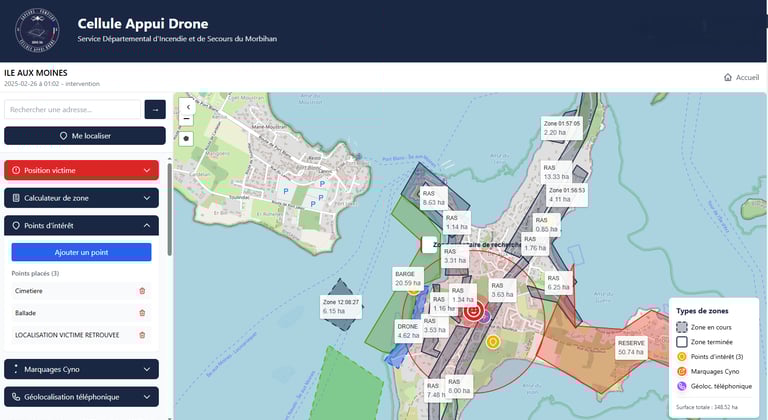Expand the Calculateur de zone panel
The width and height of the screenshot is (768, 420).
click(x=81, y=198)
